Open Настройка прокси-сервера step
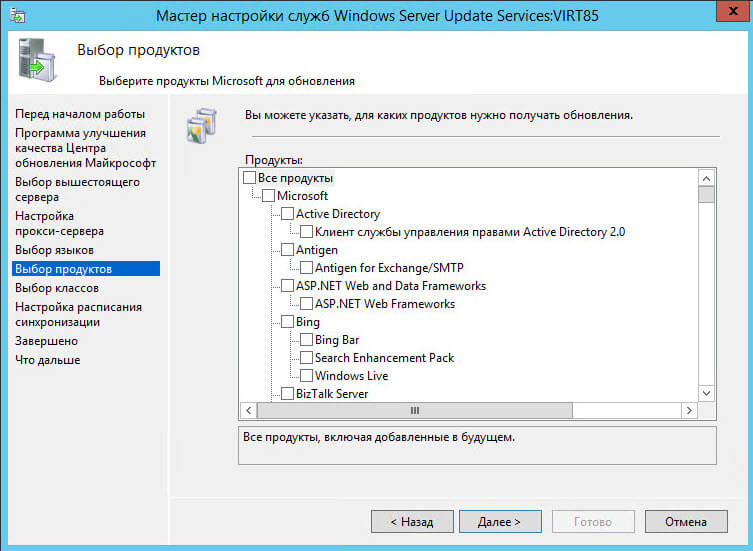This screenshot has width=753, height=551. tap(59, 223)
